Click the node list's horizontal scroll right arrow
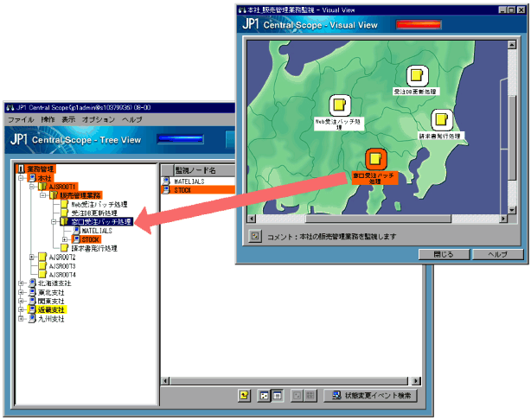This screenshot has width=531, height=420. [416, 381]
